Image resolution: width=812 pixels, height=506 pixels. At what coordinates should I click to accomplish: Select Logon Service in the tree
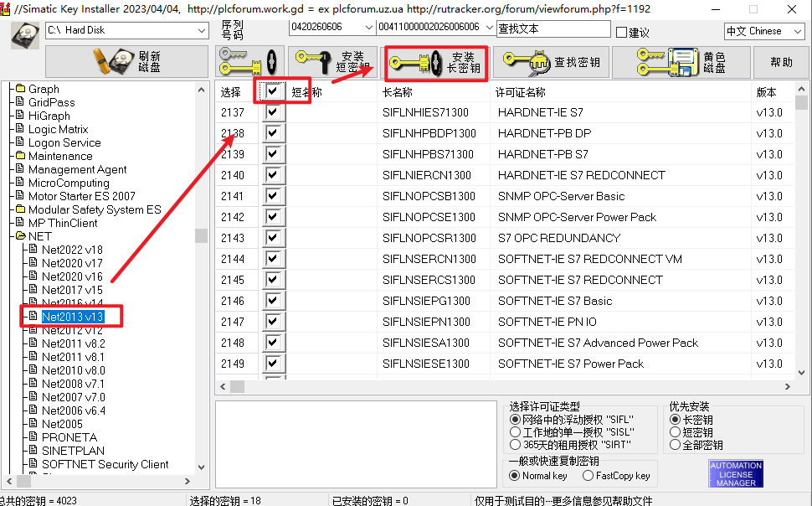click(x=64, y=142)
